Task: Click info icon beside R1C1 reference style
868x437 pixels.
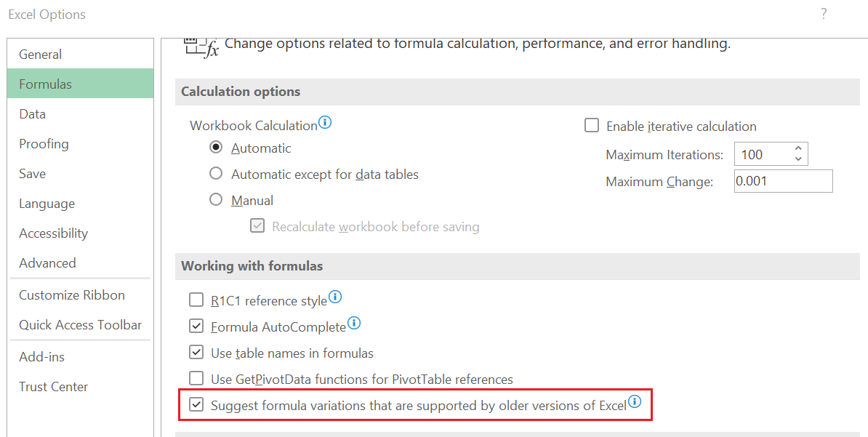Action: pyautogui.click(x=335, y=297)
